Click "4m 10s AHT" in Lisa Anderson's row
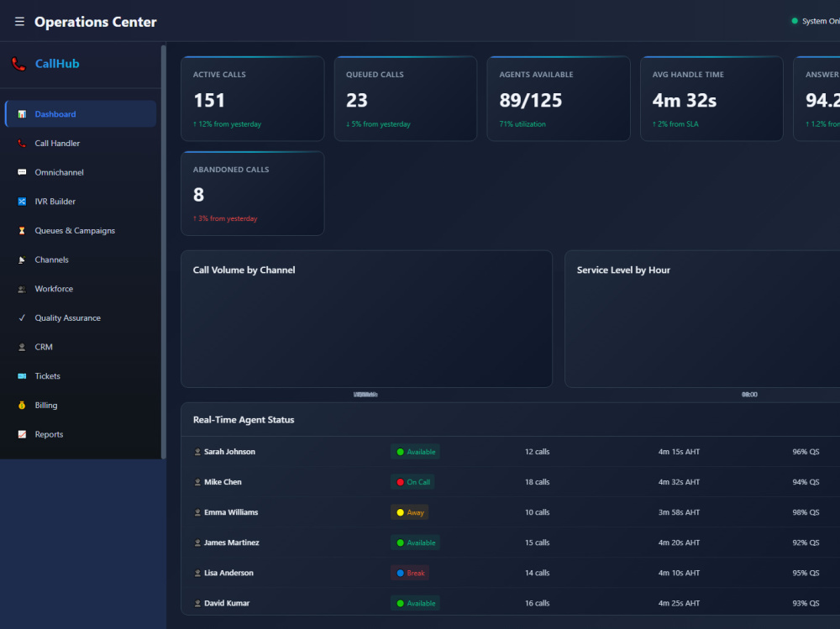 tap(679, 573)
